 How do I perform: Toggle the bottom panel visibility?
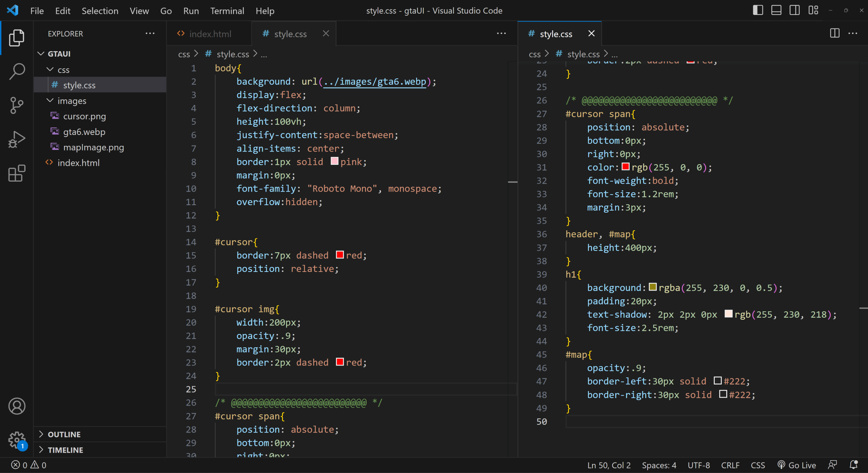click(776, 10)
